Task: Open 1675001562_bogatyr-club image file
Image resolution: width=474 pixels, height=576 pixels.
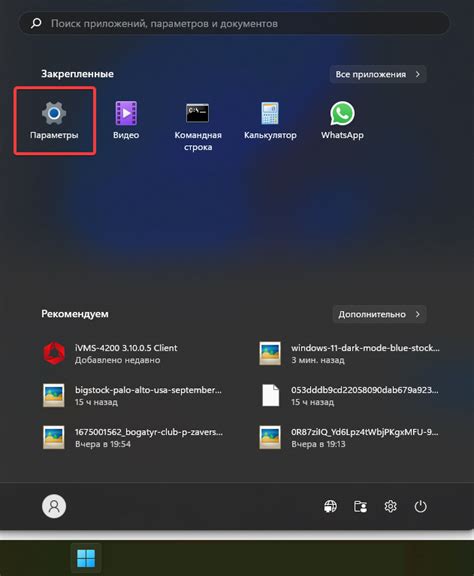Action: [133, 437]
